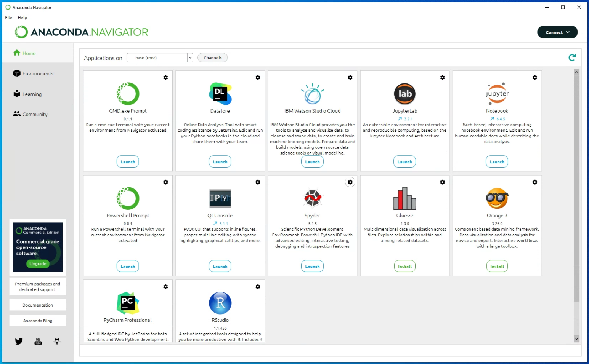Expand the Connect dropdown button
Viewport: 589px width, 364px height.
tap(557, 32)
